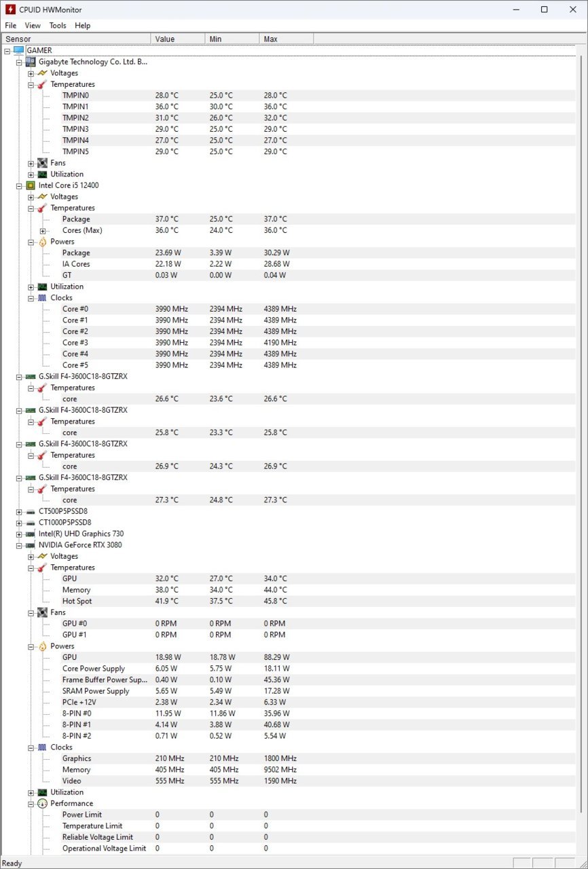The image size is (588, 869).
Task: Click the 9502 MHz max memory value
Action: click(x=280, y=770)
